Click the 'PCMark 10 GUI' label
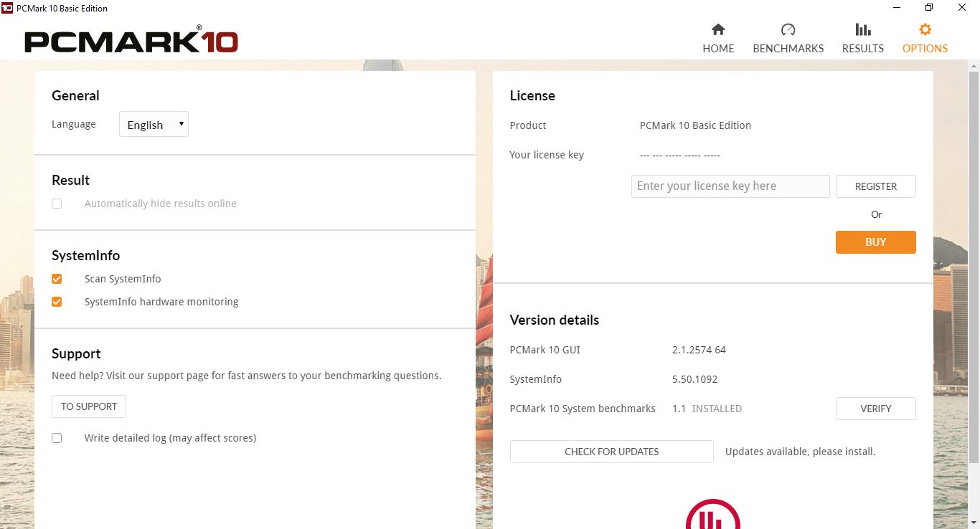980x529 pixels. pos(545,350)
